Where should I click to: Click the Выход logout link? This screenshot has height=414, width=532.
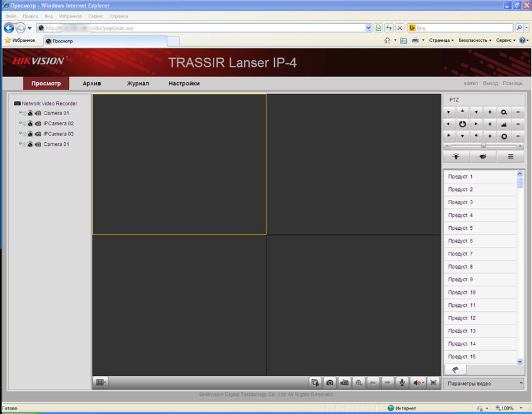point(490,83)
